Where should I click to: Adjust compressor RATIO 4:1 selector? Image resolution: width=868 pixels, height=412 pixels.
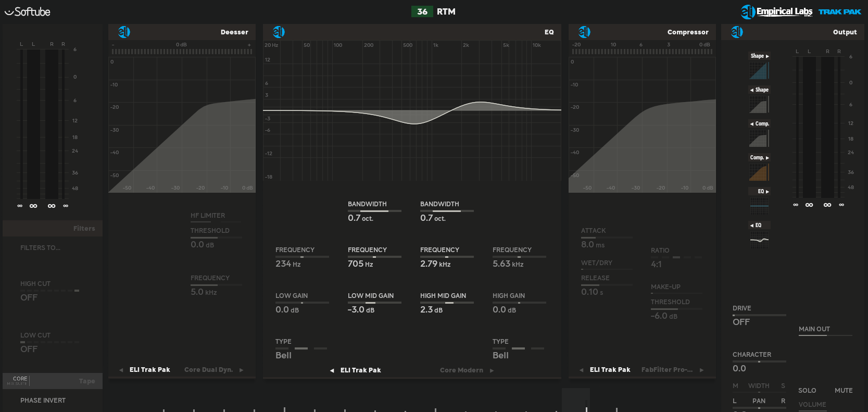coord(676,258)
